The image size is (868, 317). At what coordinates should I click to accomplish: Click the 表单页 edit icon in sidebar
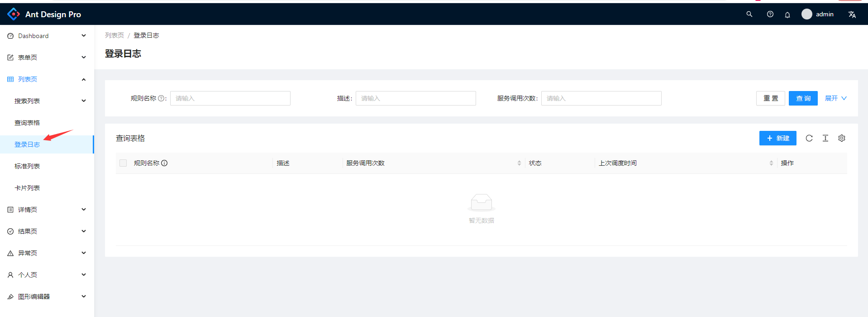[10, 58]
